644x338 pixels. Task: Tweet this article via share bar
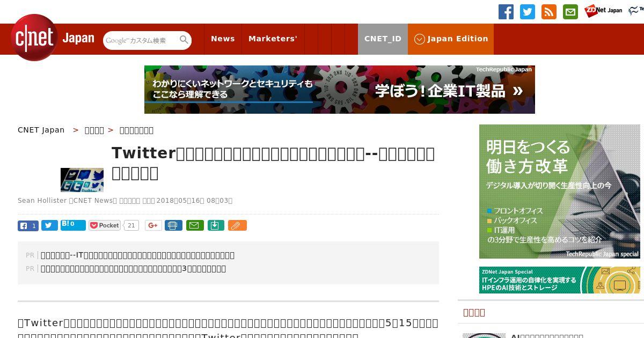pyautogui.click(x=49, y=225)
